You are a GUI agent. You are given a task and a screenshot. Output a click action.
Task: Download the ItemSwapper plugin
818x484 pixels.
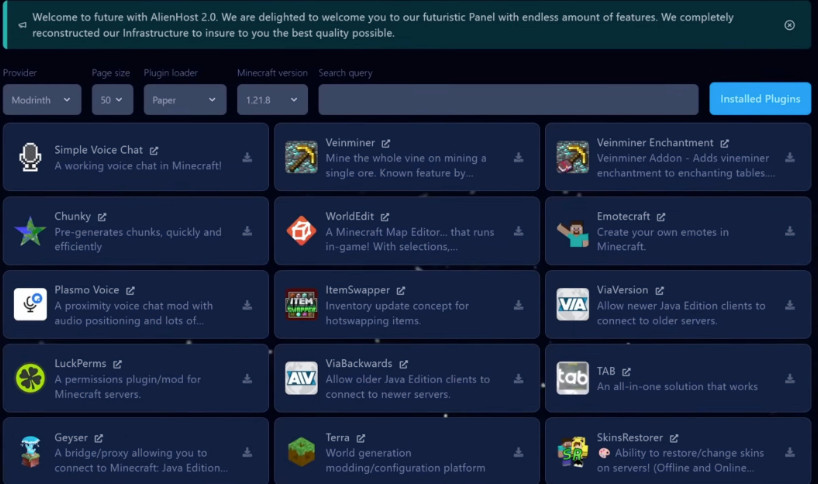click(519, 305)
